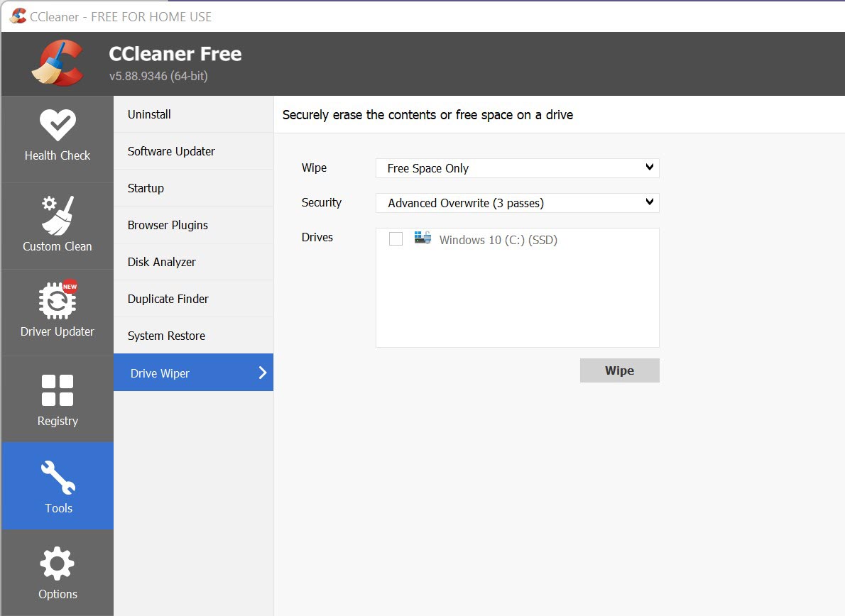Screen dimensions: 845x616
Task: Tick the Windows 10 (C:) drive checkbox
Action: (396, 238)
